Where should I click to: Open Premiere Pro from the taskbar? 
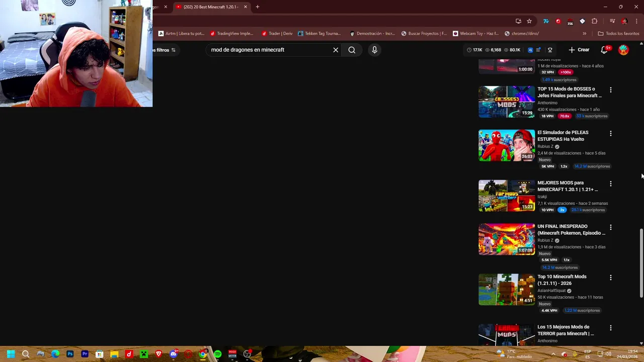click(x=85, y=354)
